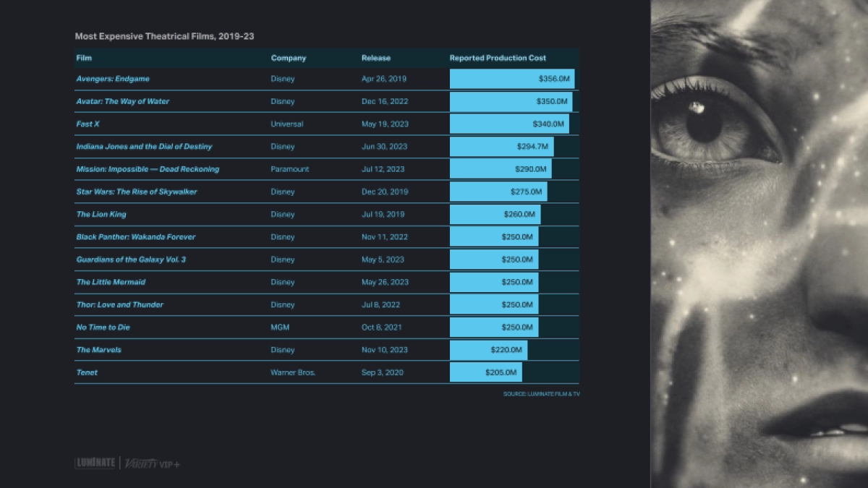This screenshot has width=868, height=488.
Task: Click the $205.0M bar for Tenet
Action: tap(485, 372)
